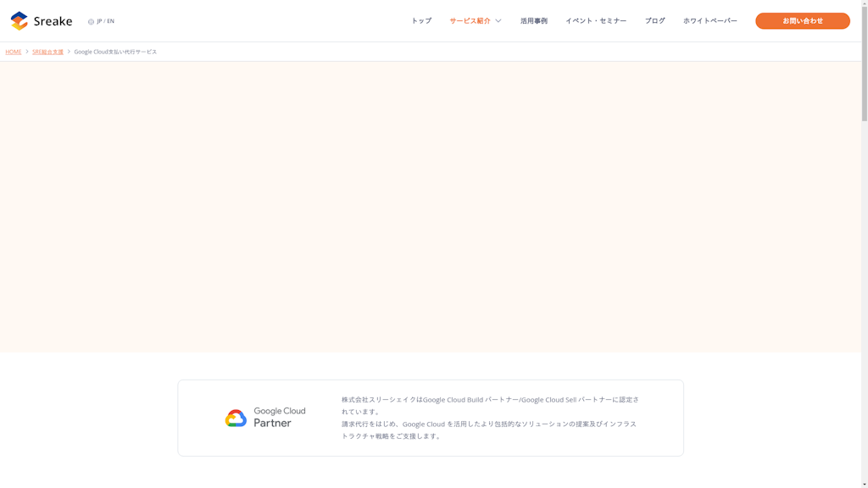Switch the site language to JP
The width and height of the screenshot is (868, 488).
click(x=100, y=23)
